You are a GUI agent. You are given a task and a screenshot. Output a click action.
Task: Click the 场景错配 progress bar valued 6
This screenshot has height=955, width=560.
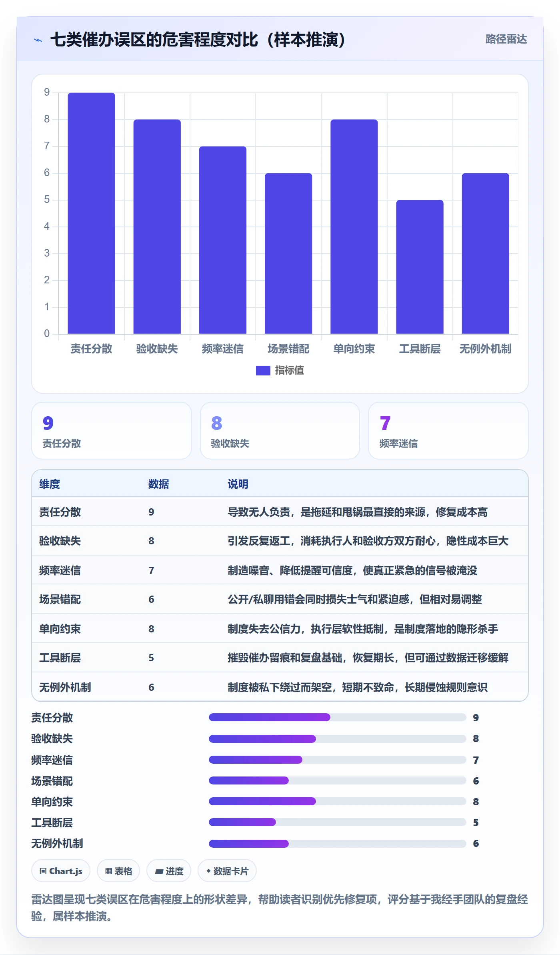point(338,780)
